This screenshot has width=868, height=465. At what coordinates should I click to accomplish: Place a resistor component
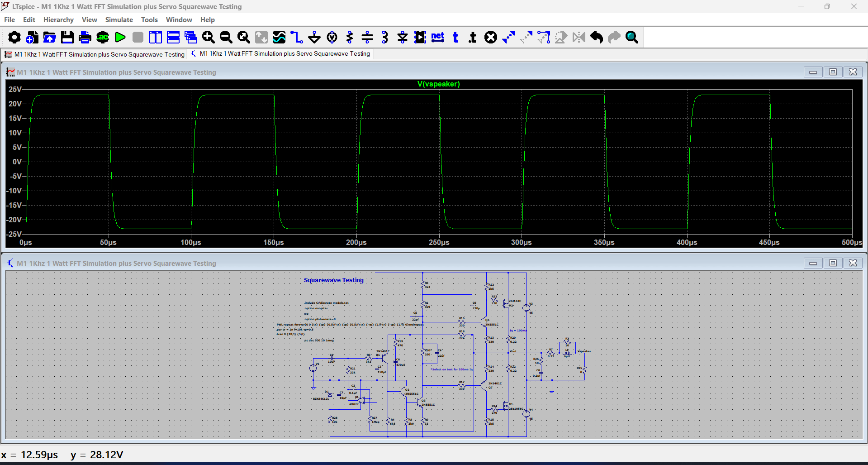350,37
